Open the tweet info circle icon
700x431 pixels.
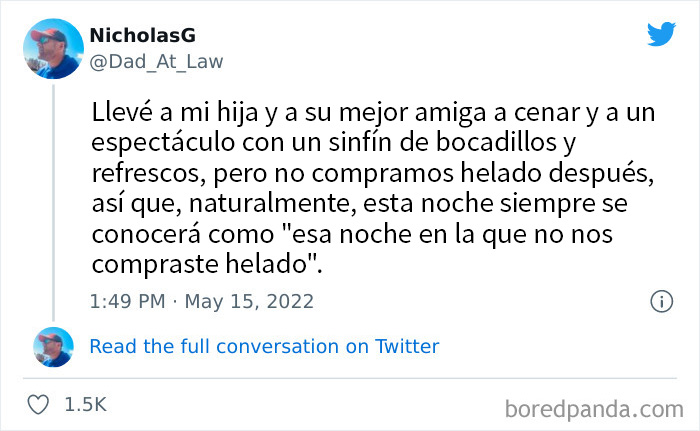coord(662,301)
